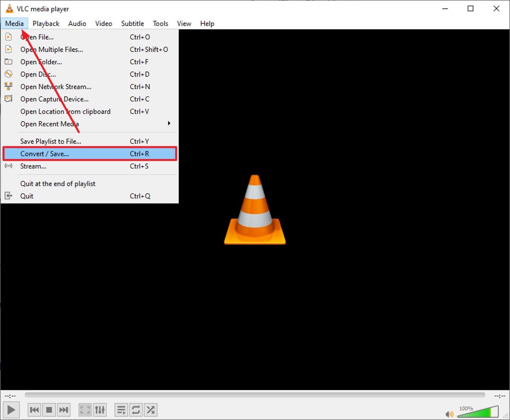Click Quit at the end of playlist
The image size is (510, 420).
(58, 183)
